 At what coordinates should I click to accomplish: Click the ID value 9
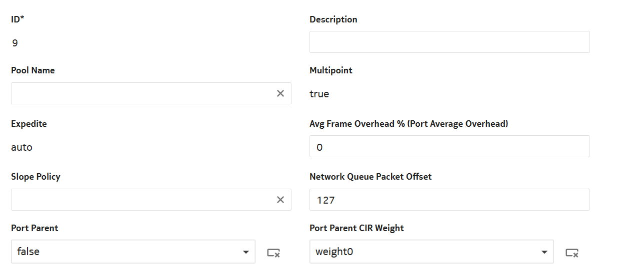pos(15,43)
